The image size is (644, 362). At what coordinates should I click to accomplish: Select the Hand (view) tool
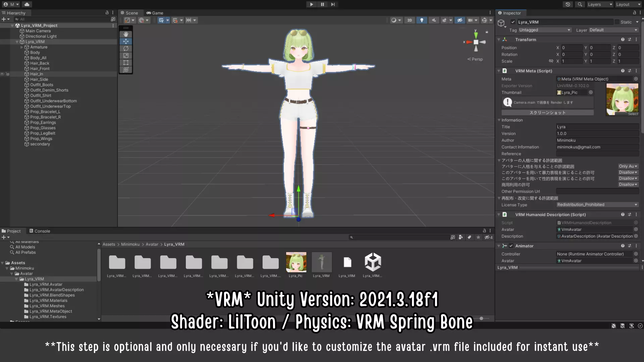coord(126,34)
